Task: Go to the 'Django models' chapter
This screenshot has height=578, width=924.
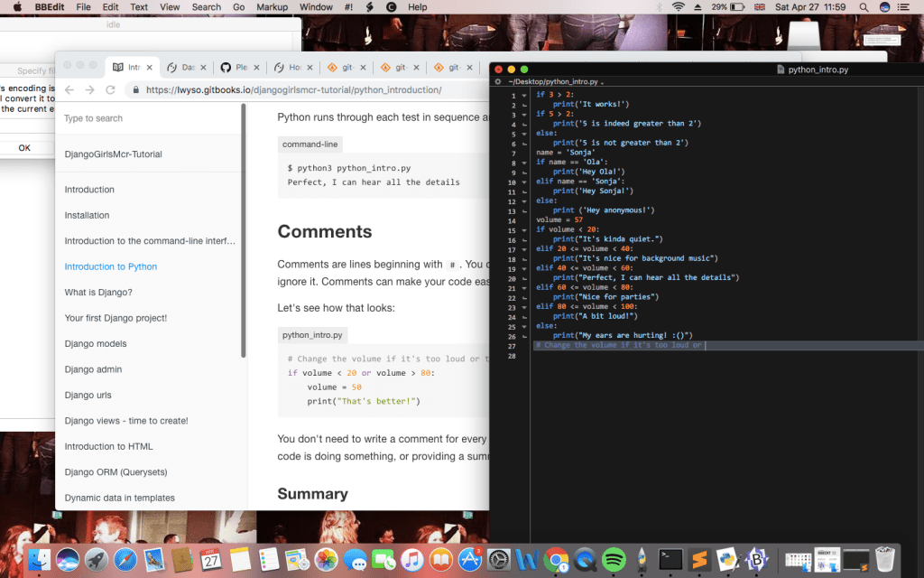Action: [96, 344]
